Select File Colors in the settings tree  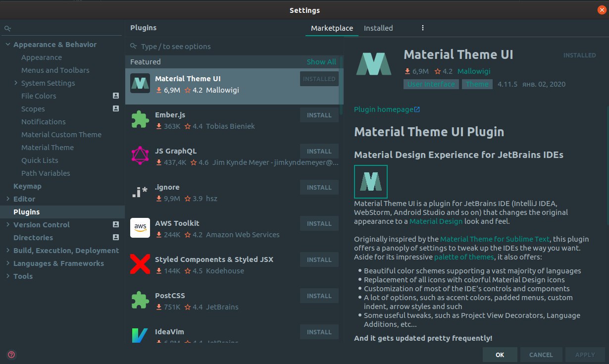pyautogui.click(x=39, y=96)
